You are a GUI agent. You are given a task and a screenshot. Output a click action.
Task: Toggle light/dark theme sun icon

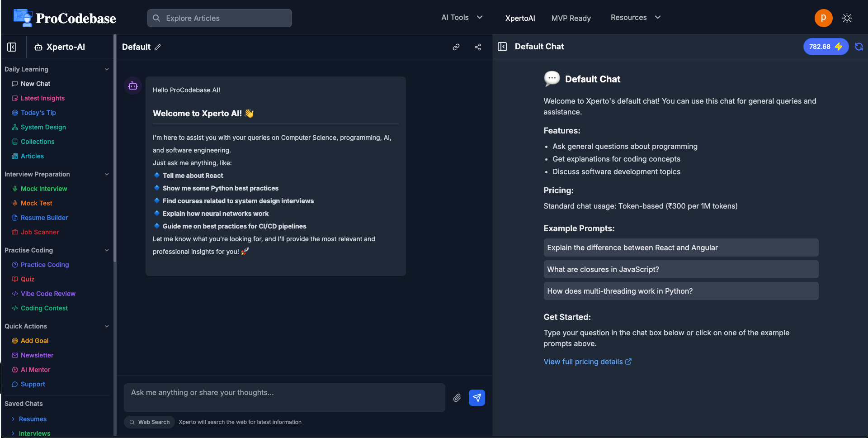click(847, 18)
